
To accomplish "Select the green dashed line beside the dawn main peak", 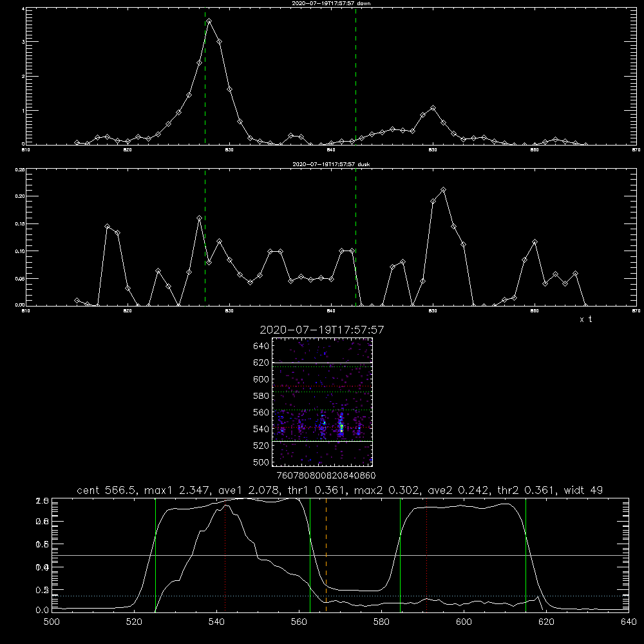I will tap(205, 76).
